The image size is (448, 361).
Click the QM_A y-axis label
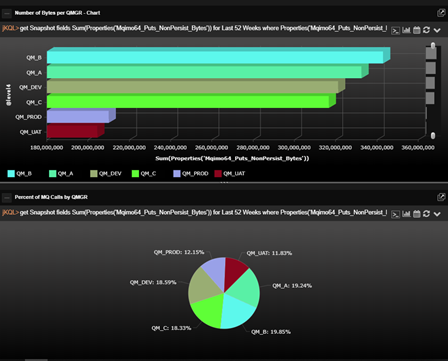(x=34, y=73)
